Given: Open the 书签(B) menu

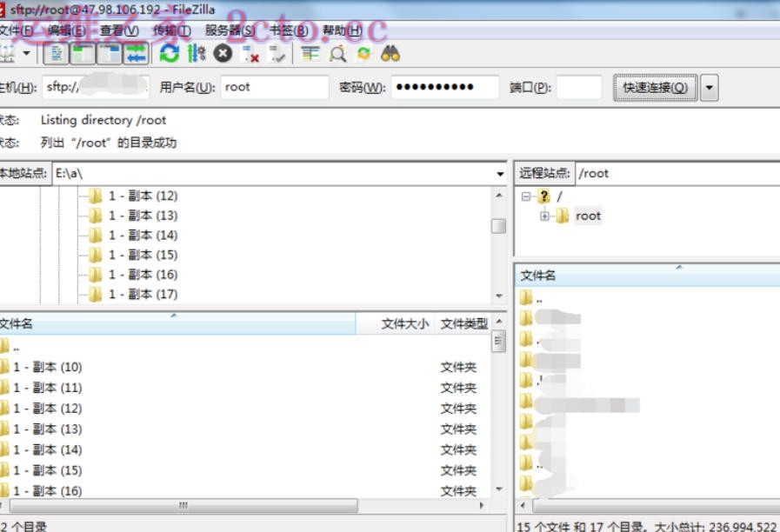Looking at the screenshot, I should (x=289, y=30).
